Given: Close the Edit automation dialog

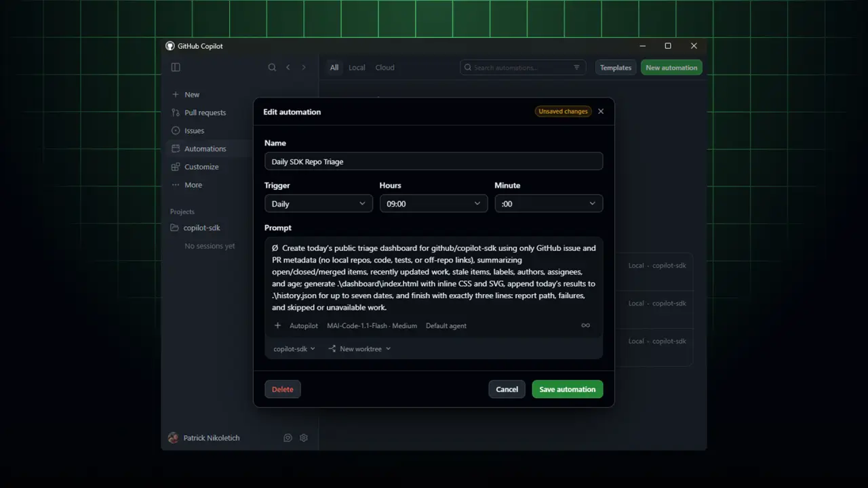Looking at the screenshot, I should coord(601,111).
